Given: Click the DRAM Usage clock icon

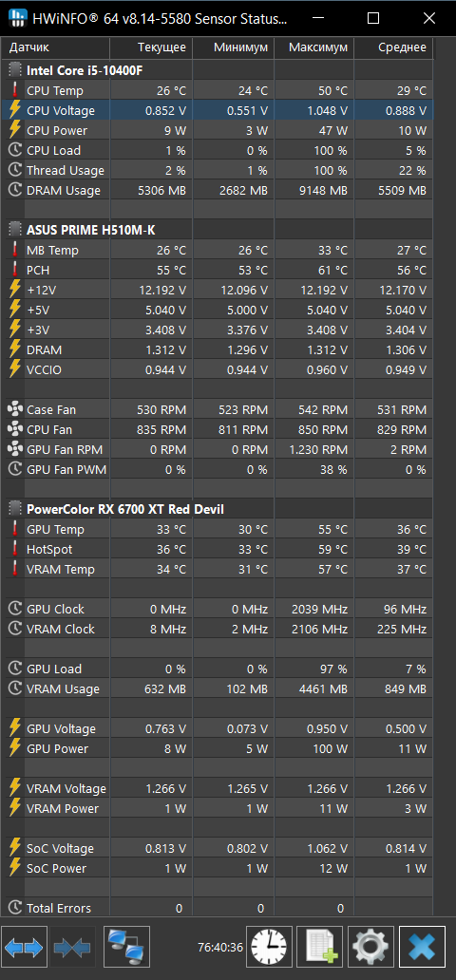Looking at the screenshot, I should coord(14,191).
